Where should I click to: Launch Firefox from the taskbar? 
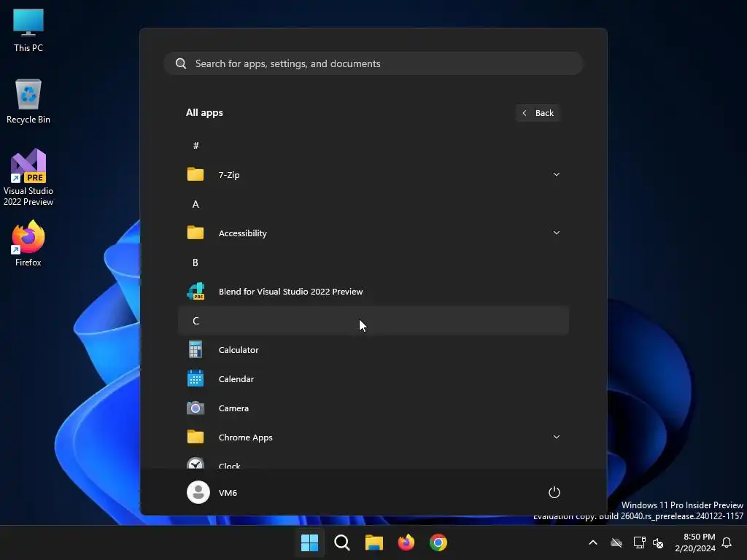[406, 542]
